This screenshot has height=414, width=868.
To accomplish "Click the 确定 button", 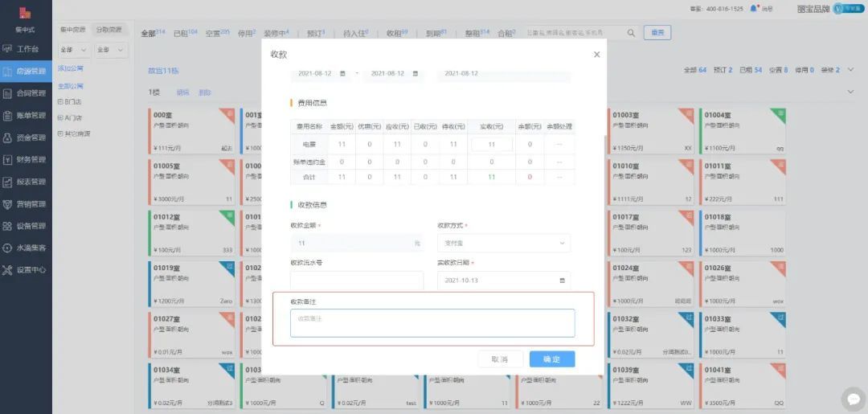I will pos(551,359).
